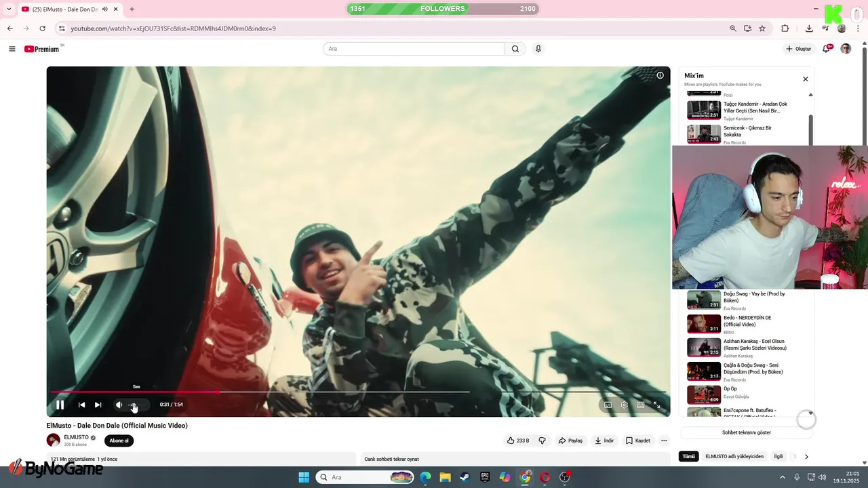
Task: Click Sohbet tekrarını göster button
Action: (746, 432)
